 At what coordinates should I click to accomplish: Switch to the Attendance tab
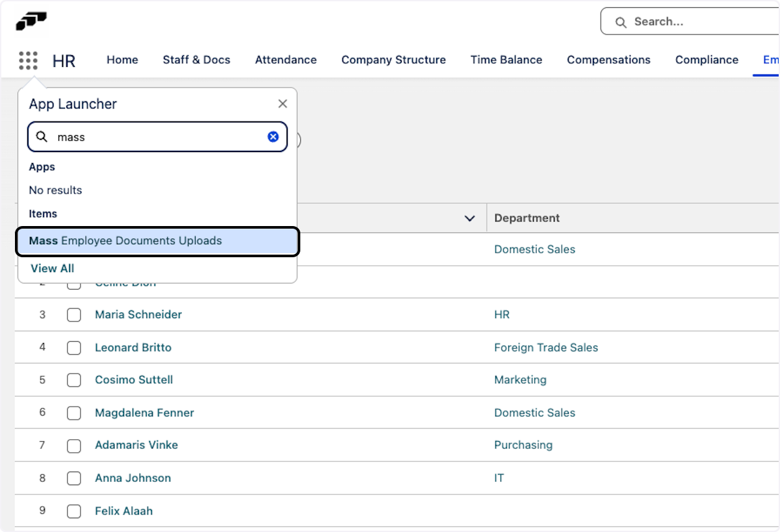(285, 60)
